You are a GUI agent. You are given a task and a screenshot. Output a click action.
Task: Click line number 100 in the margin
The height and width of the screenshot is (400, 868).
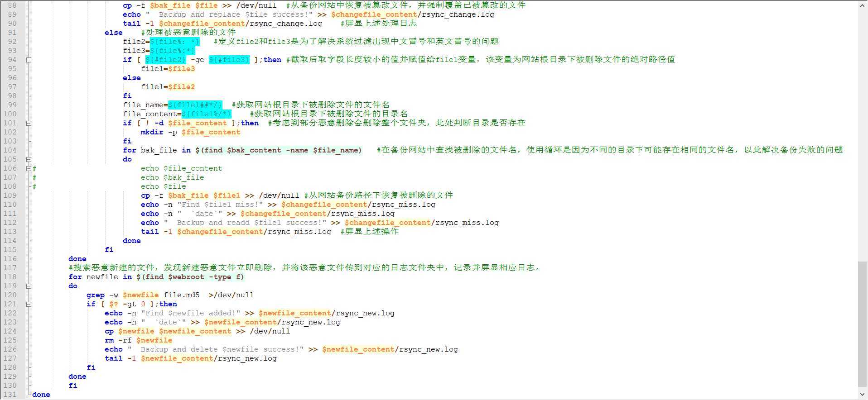10,114
